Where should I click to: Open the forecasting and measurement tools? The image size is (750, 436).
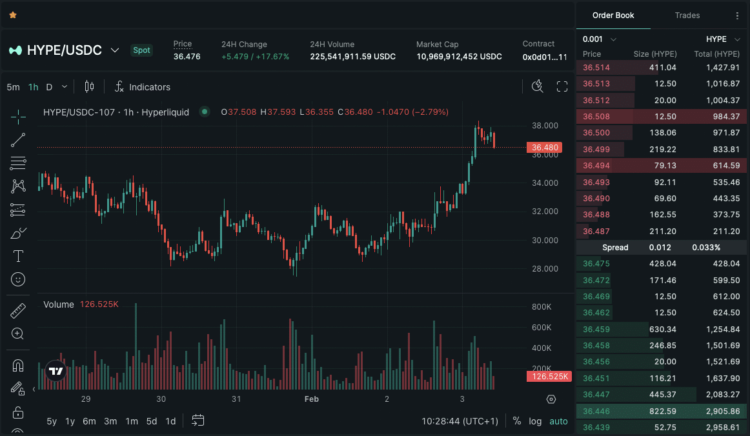coord(18,209)
